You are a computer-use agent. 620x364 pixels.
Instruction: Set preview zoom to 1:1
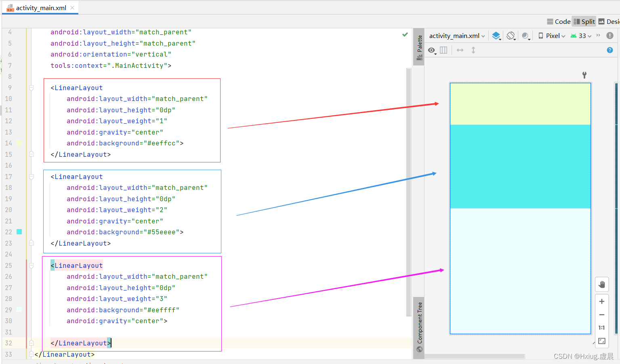pos(602,328)
